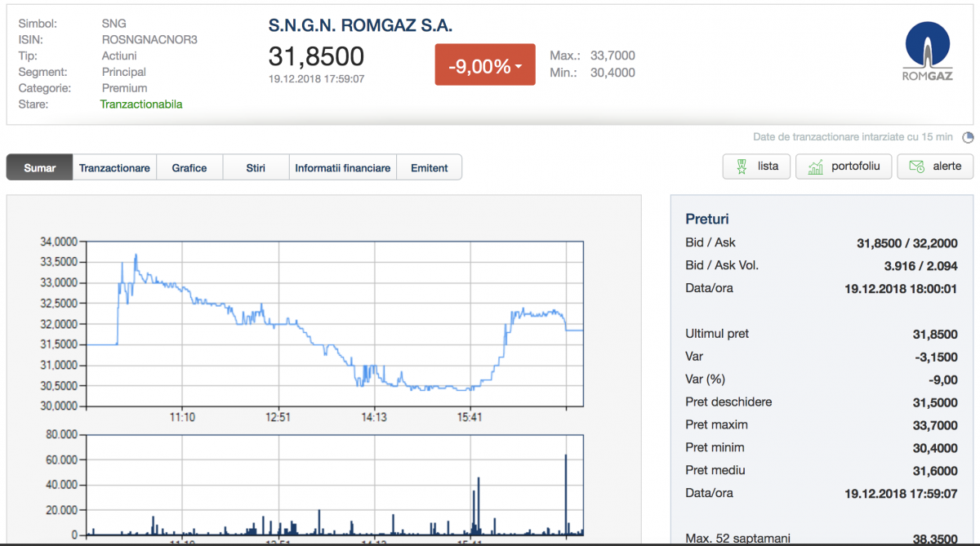The height and width of the screenshot is (546, 980).
Task: Go to the Stiri tab
Action: coord(256,168)
